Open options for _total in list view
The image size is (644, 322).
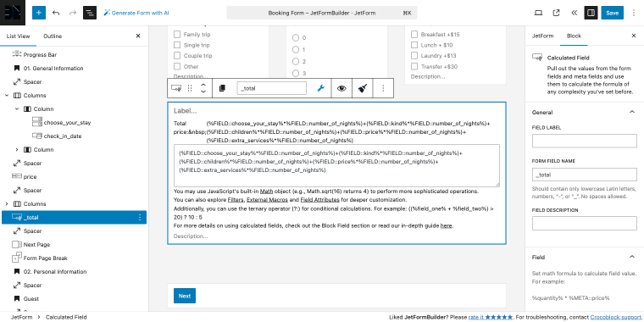(x=140, y=217)
